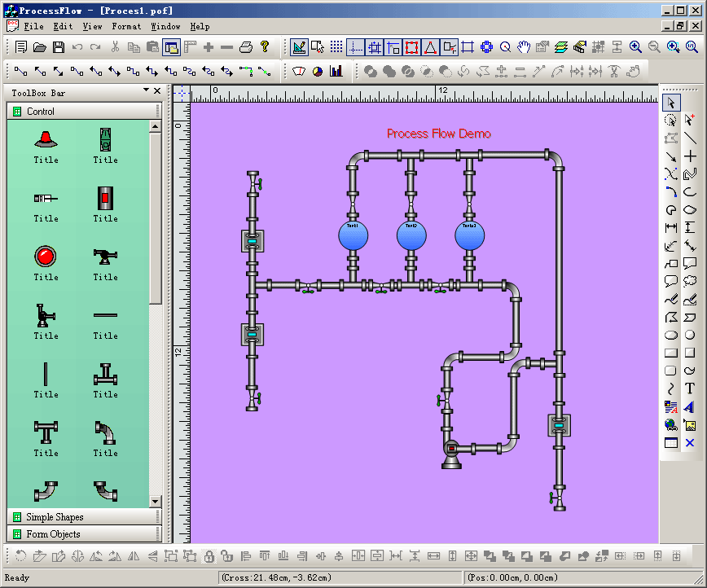Click the Zoom Out magnifier icon
This screenshot has height=588, width=707.
[654, 47]
